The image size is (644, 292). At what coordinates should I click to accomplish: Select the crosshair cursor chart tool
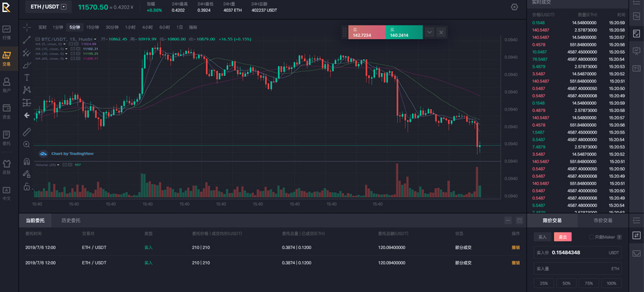pyautogui.click(x=27, y=27)
